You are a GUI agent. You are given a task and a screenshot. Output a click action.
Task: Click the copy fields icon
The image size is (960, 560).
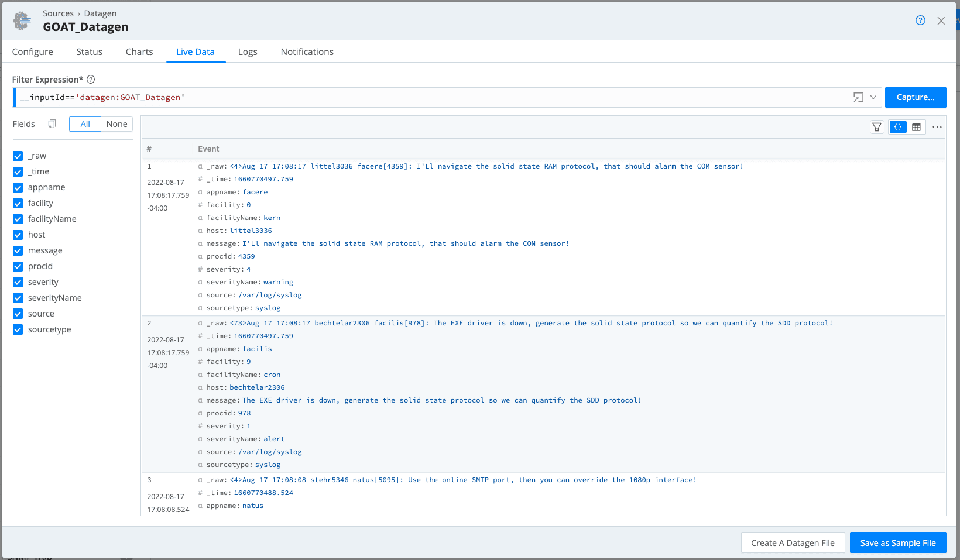pyautogui.click(x=52, y=124)
